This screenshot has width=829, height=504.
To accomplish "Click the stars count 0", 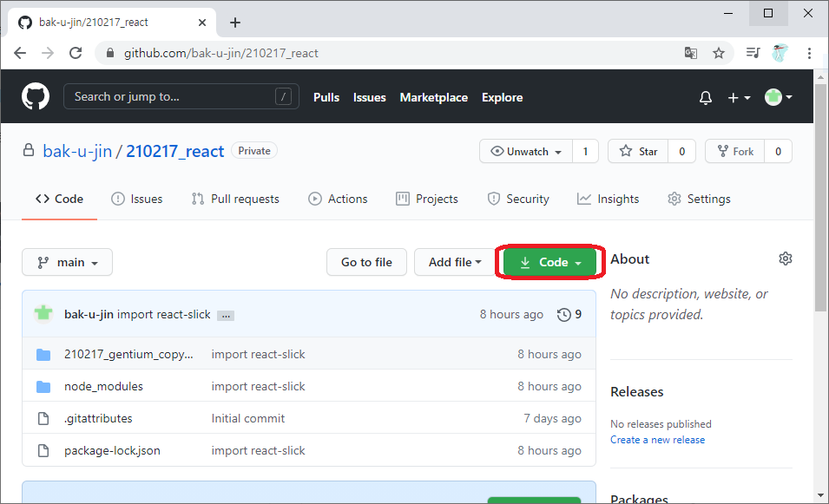I will click(x=682, y=152).
